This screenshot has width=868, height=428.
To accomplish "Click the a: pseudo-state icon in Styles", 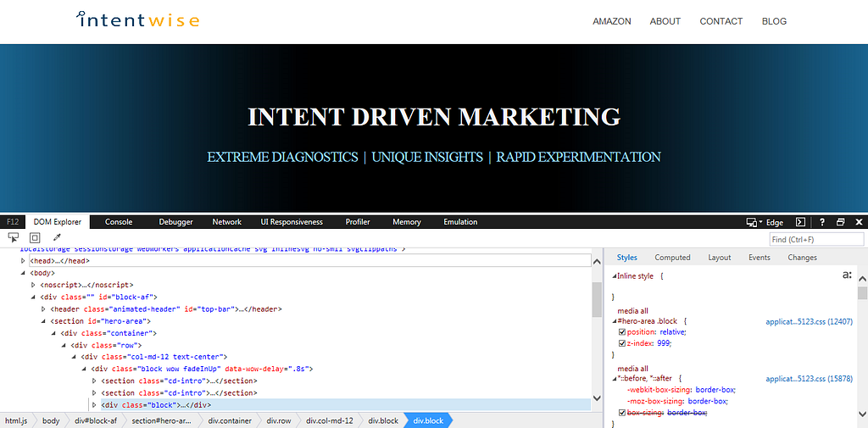I will [x=847, y=275].
